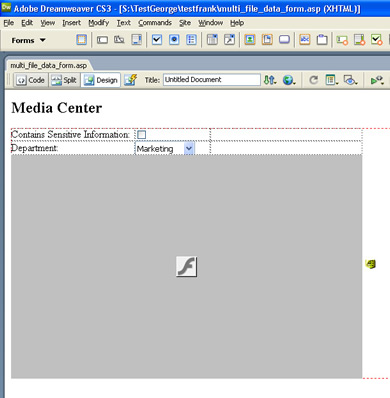
Task: Insert a Checkbox form element
Action: [x=157, y=40]
